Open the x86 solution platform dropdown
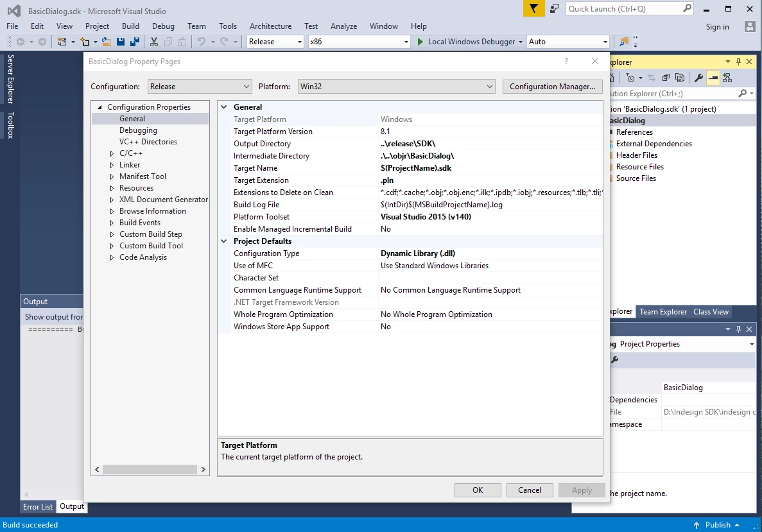Viewport: 762px width, 532px height. click(x=359, y=42)
